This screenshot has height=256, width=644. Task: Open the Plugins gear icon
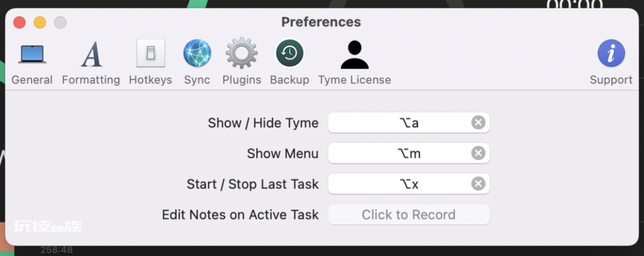point(241,54)
